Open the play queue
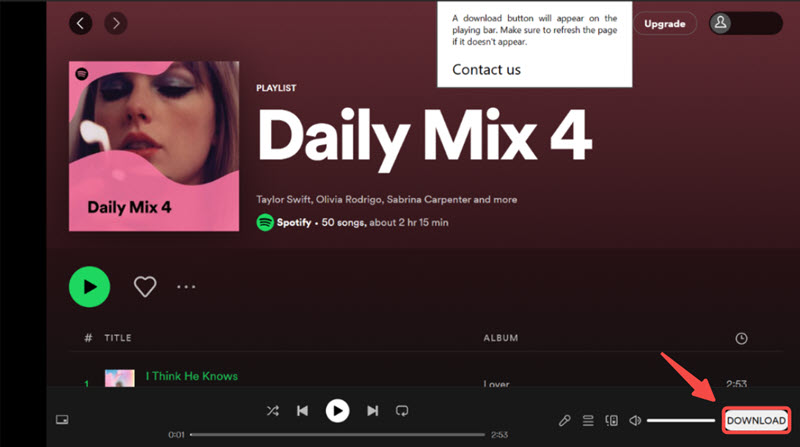This screenshot has height=447, width=800. coord(588,420)
